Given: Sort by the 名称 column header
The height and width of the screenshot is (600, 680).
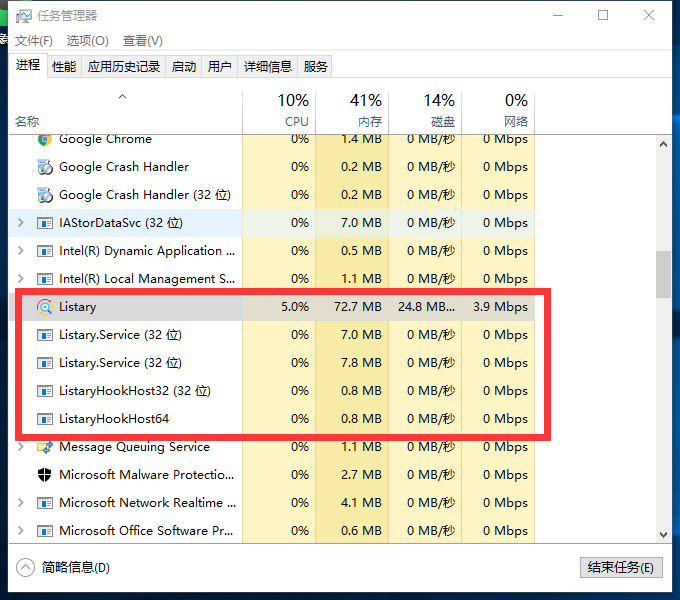Looking at the screenshot, I should tap(125, 112).
